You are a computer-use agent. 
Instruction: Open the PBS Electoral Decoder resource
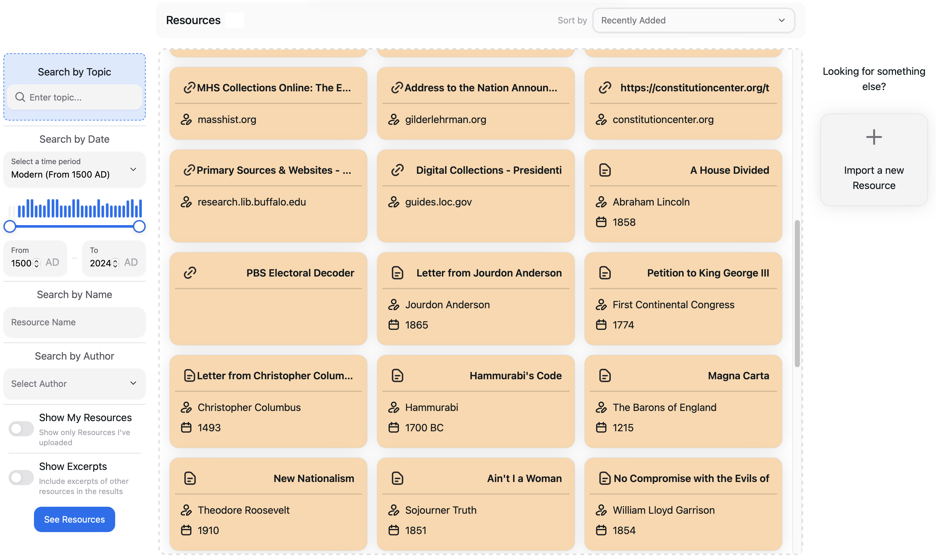coord(300,273)
